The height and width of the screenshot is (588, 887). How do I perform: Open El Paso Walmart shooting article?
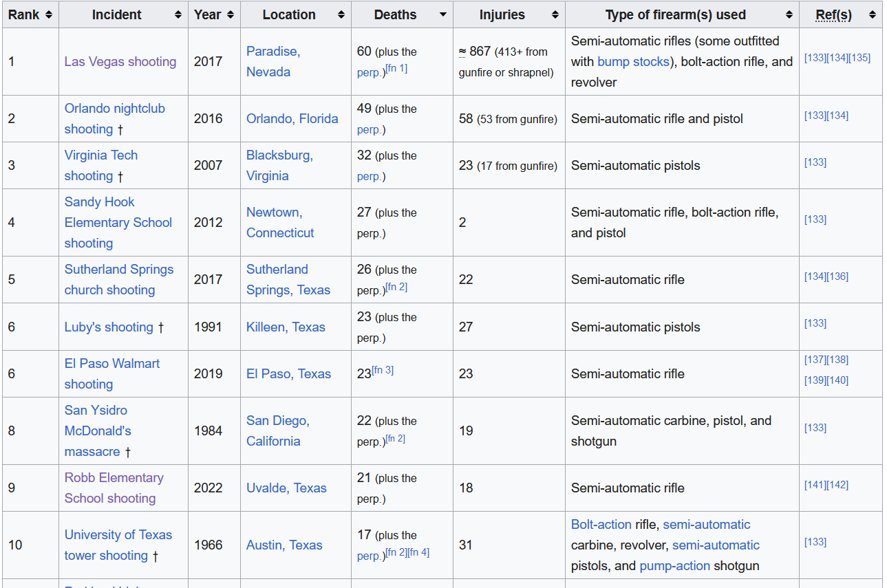[112, 373]
